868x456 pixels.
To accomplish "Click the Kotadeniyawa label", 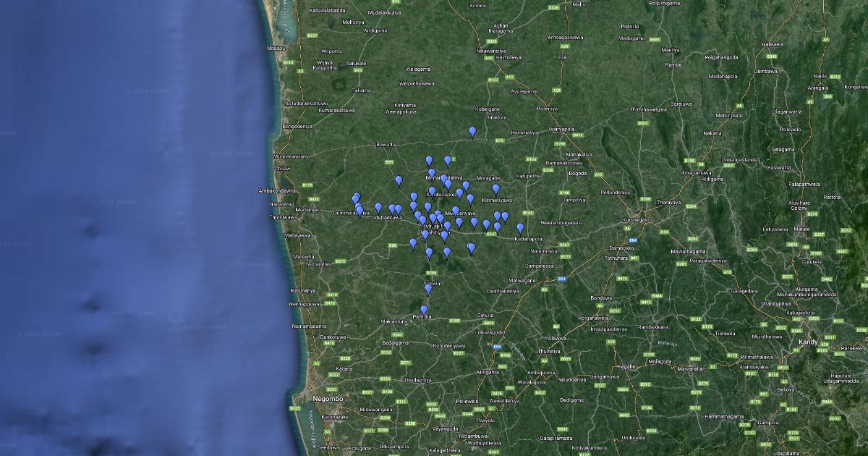I will tap(449, 346).
